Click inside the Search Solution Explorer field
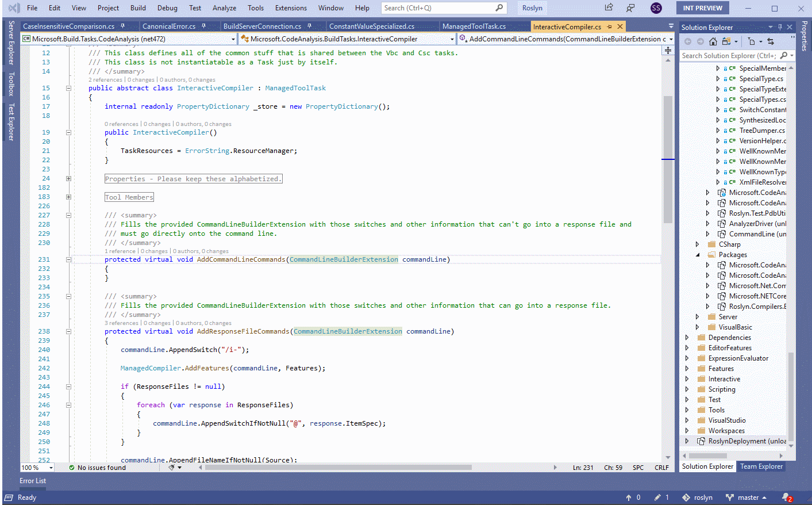Image resolution: width=812 pixels, height=505 pixels. (730, 55)
